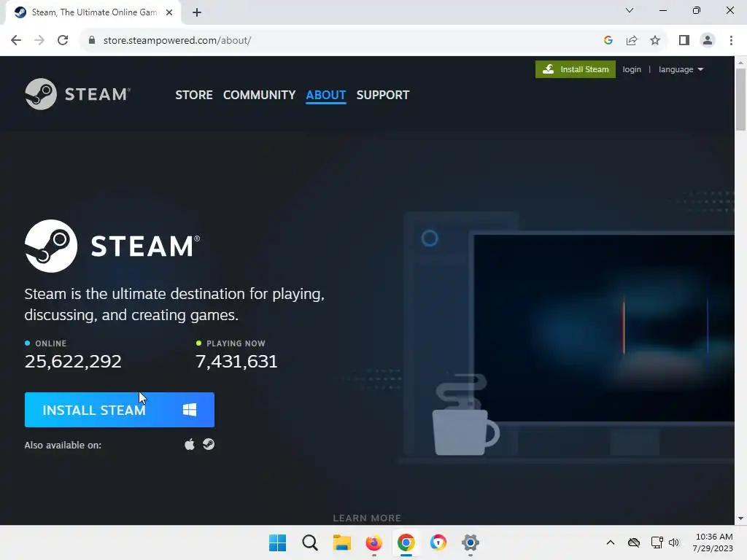Expand the language dropdown
Screen dimensions: 747x560
point(681,69)
